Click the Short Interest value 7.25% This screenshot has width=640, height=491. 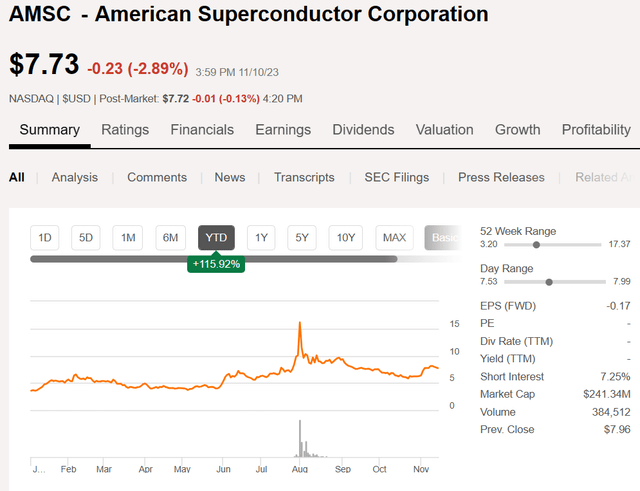615,376
